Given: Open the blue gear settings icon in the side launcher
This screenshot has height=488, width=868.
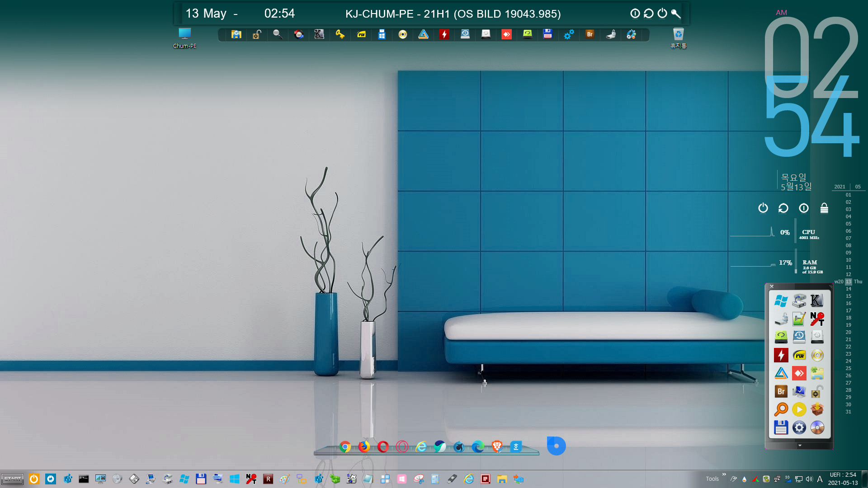Looking at the screenshot, I should click(x=799, y=427).
